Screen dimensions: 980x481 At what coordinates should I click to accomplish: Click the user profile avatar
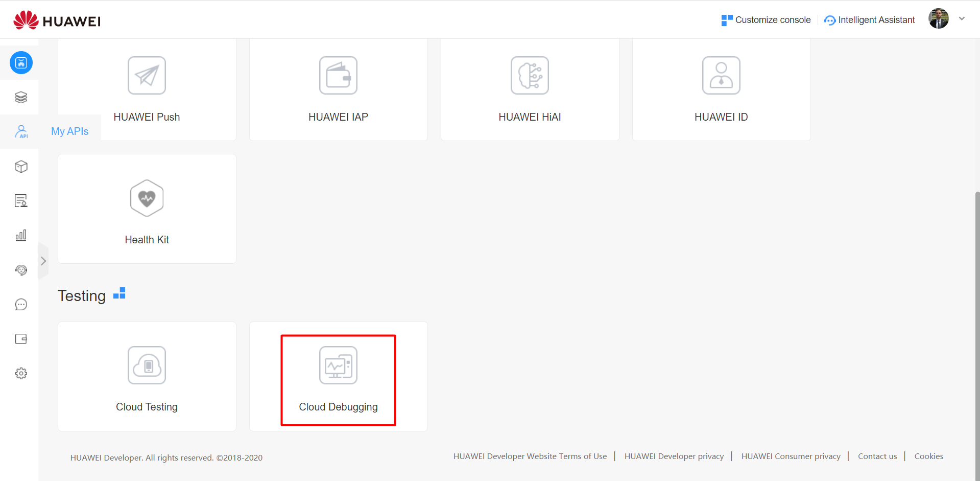coord(939,18)
